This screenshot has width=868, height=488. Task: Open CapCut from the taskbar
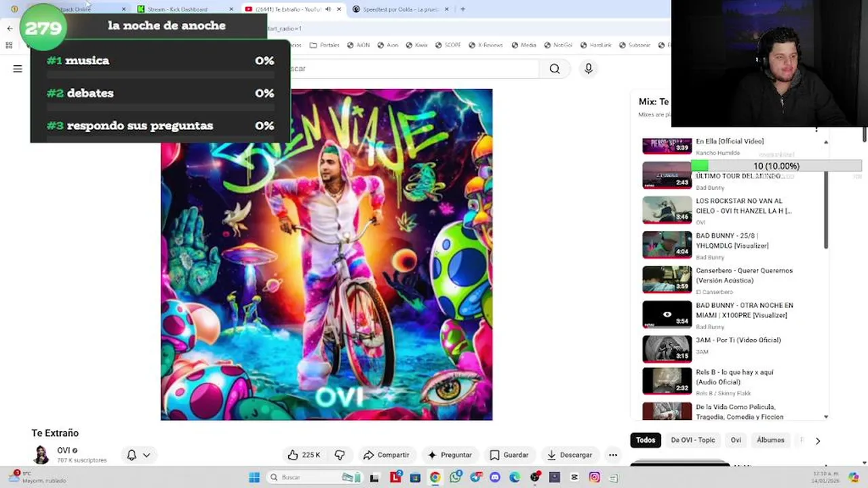coord(574,477)
